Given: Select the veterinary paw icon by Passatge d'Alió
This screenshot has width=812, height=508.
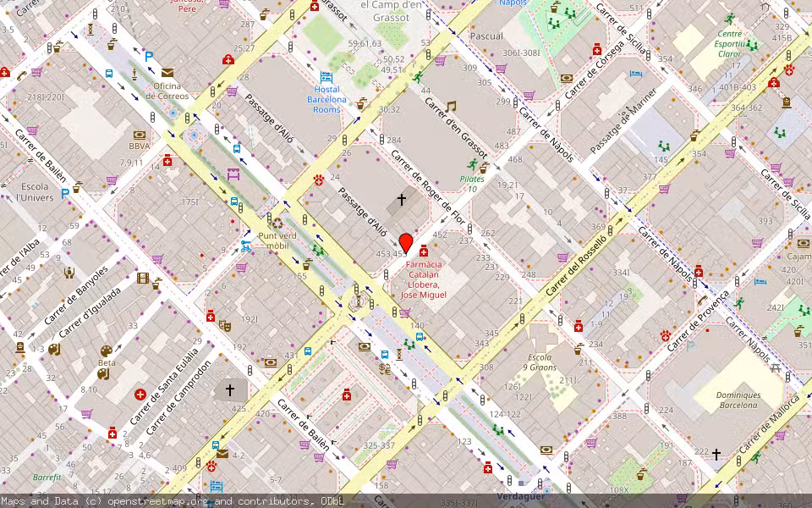Looking at the screenshot, I should coord(319,179).
